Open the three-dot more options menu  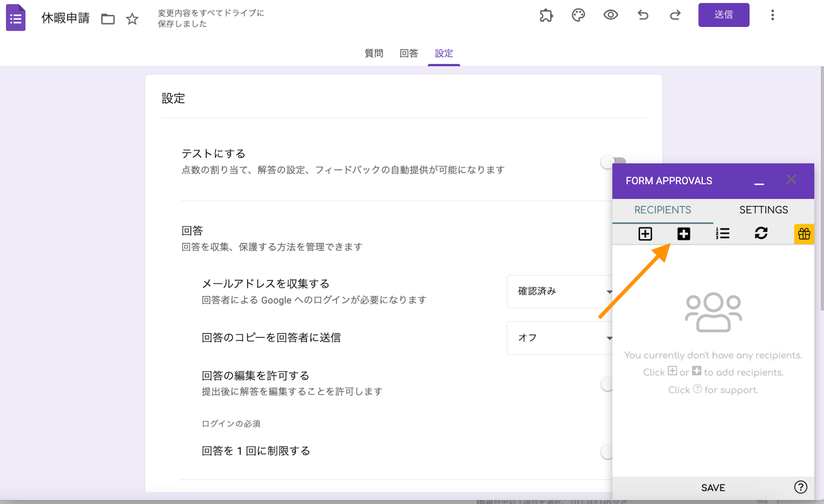point(772,15)
